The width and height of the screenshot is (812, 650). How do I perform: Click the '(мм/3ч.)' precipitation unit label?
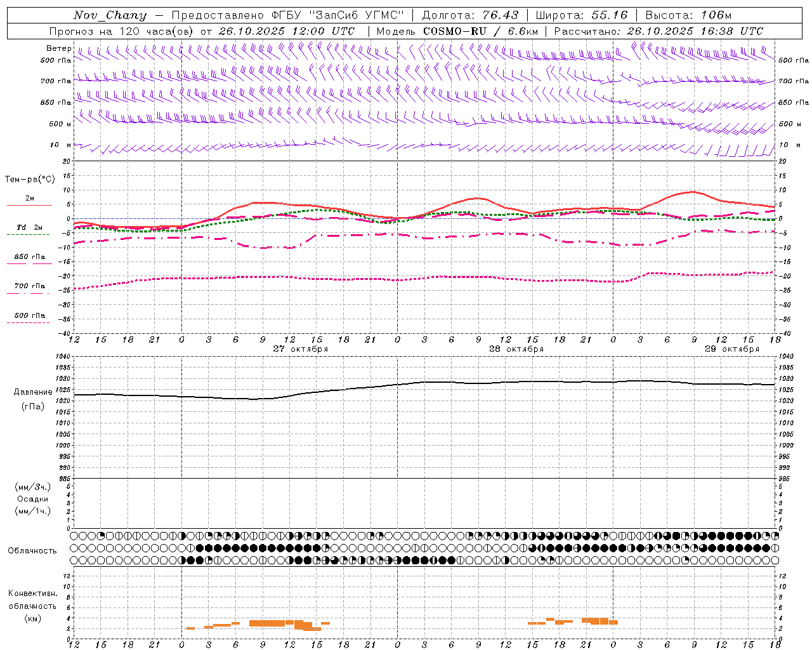click(33, 487)
